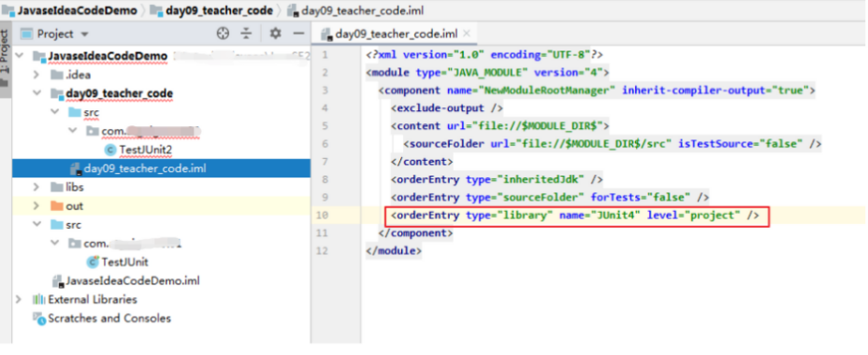
Task: Click the module type="JAVA_MODULE" line
Action: (x=487, y=73)
